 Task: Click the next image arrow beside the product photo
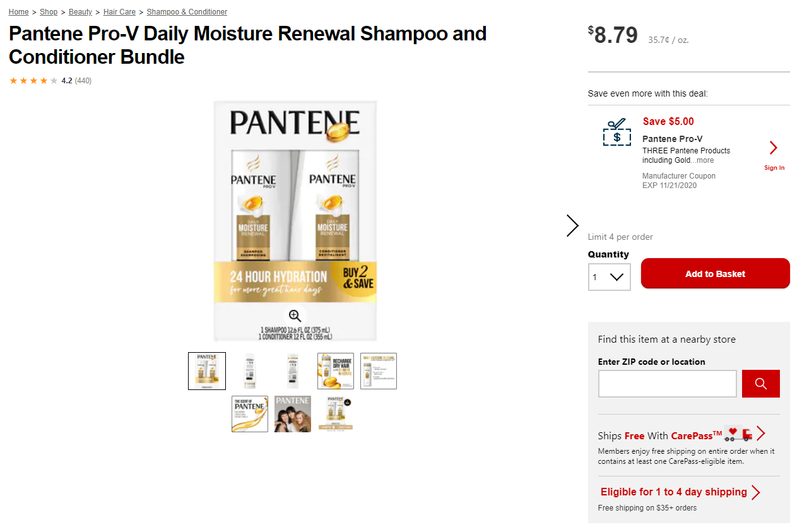pyautogui.click(x=572, y=225)
